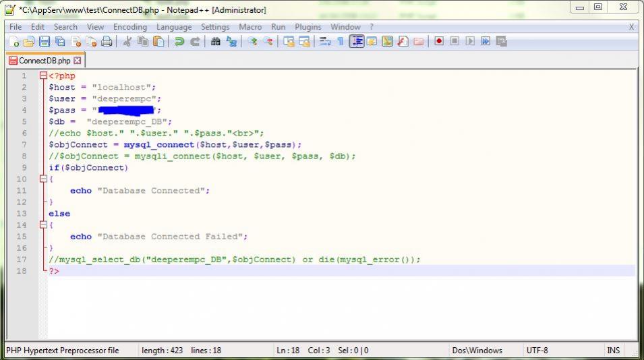Click the X at menu bar's right end
The height and width of the screenshot is (360, 644).
(x=631, y=27)
